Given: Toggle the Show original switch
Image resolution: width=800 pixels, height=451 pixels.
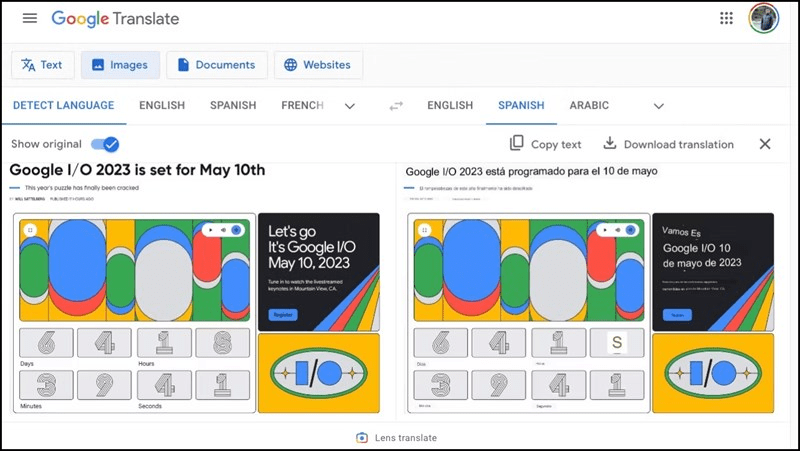Looking at the screenshot, I should 104,144.
